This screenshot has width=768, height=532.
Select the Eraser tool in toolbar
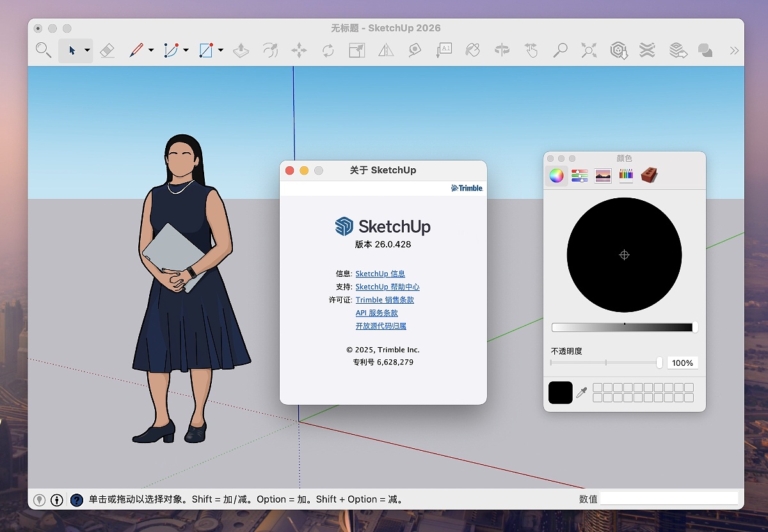pyautogui.click(x=108, y=51)
